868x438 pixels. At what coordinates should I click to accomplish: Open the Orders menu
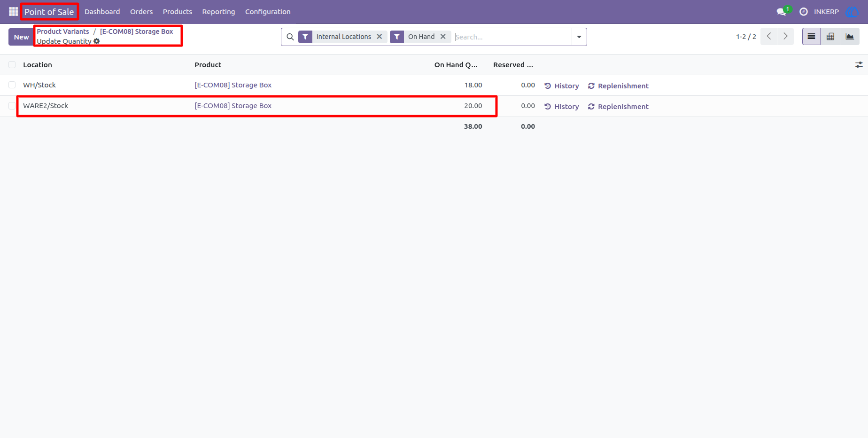click(141, 12)
